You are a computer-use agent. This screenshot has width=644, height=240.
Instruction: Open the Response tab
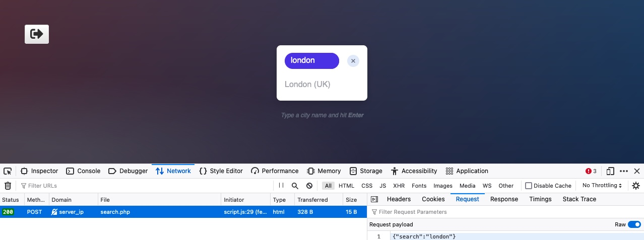504,199
